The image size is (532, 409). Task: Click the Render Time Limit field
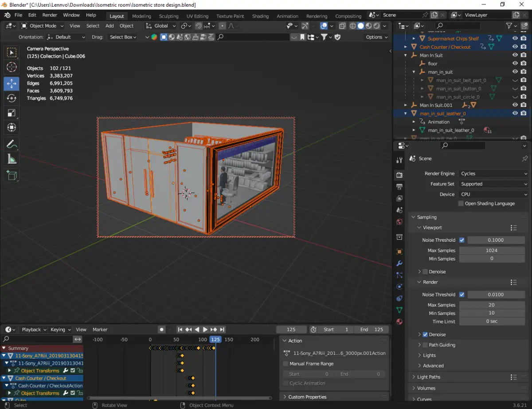pyautogui.click(x=492, y=322)
